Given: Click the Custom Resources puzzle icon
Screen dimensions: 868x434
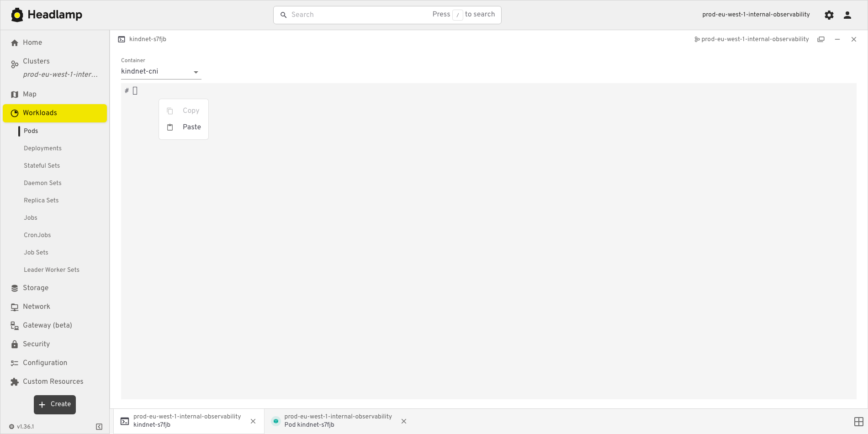Looking at the screenshot, I should click(15, 382).
